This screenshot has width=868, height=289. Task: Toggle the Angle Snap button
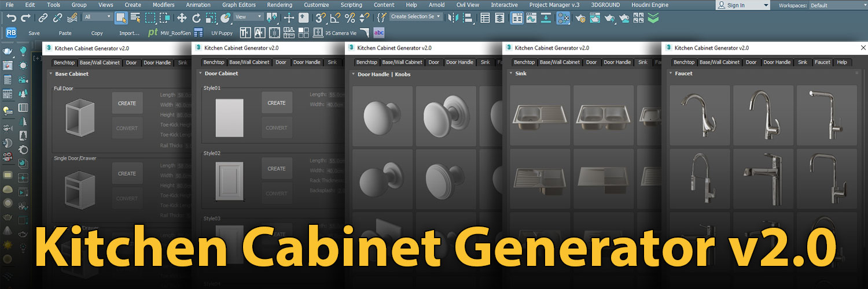point(336,18)
